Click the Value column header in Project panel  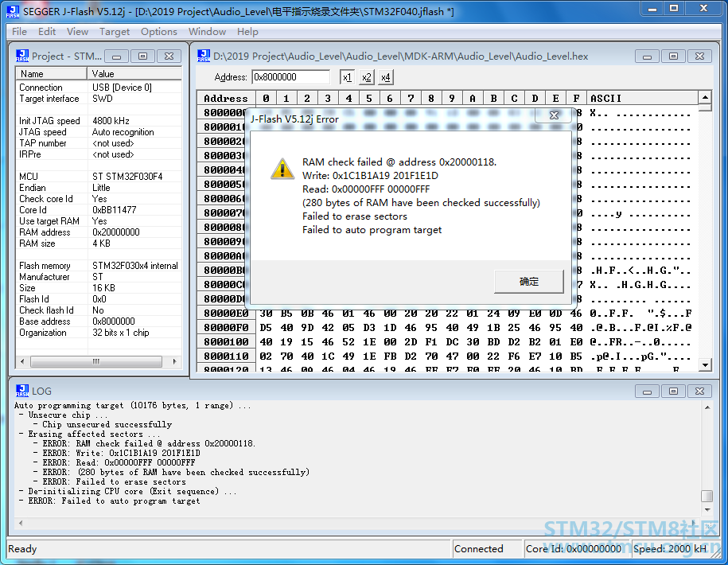[134, 74]
